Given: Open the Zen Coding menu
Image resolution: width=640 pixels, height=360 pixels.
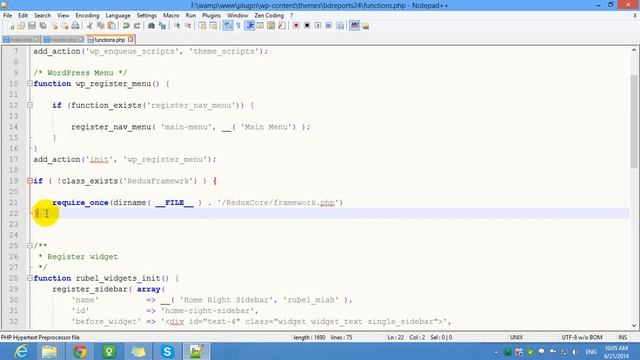Looking at the screenshot, I should [x=269, y=16].
